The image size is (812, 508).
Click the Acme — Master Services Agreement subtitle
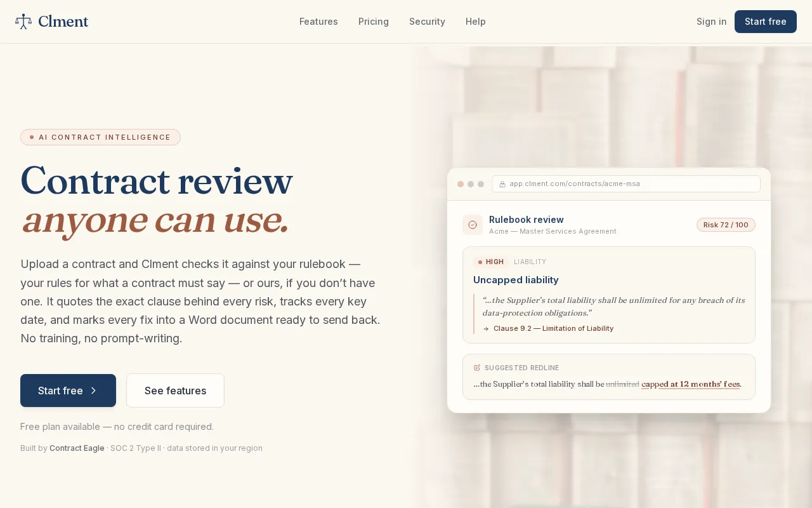tap(553, 232)
